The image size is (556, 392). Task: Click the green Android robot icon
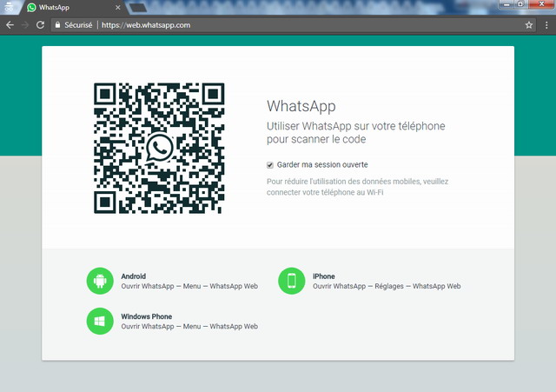[x=100, y=281]
